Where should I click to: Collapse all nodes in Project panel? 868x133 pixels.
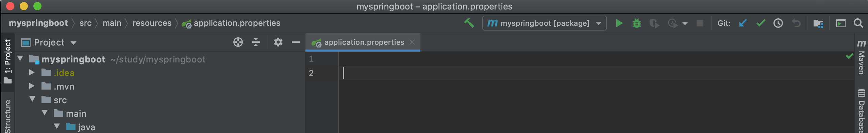pyautogui.click(x=256, y=42)
